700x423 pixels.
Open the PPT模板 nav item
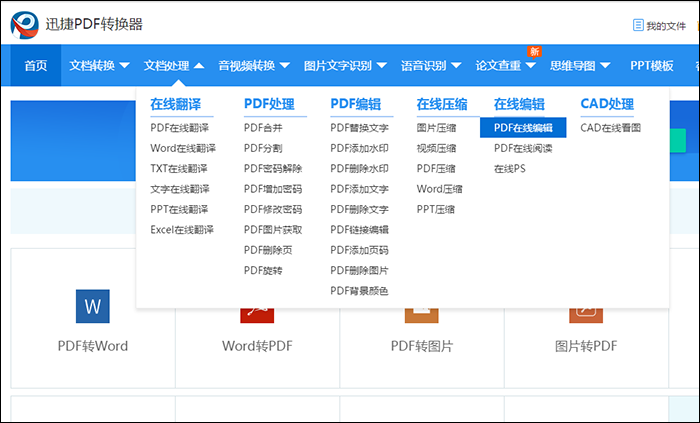(651, 66)
